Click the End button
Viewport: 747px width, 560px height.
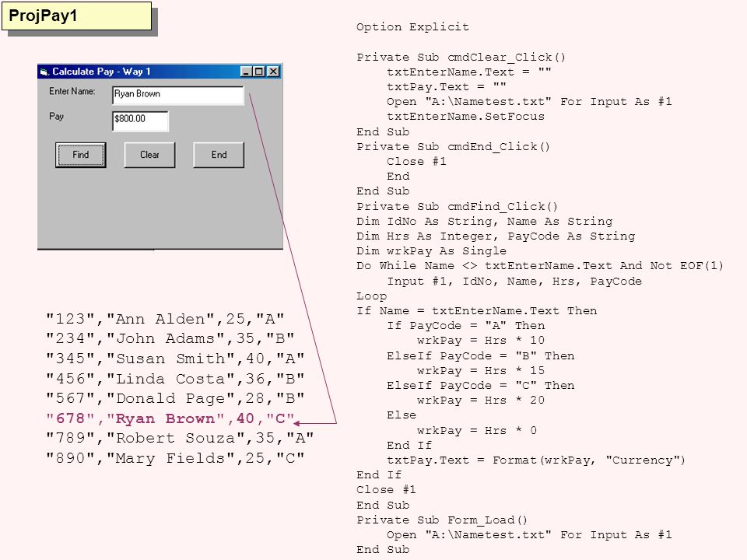click(x=219, y=155)
